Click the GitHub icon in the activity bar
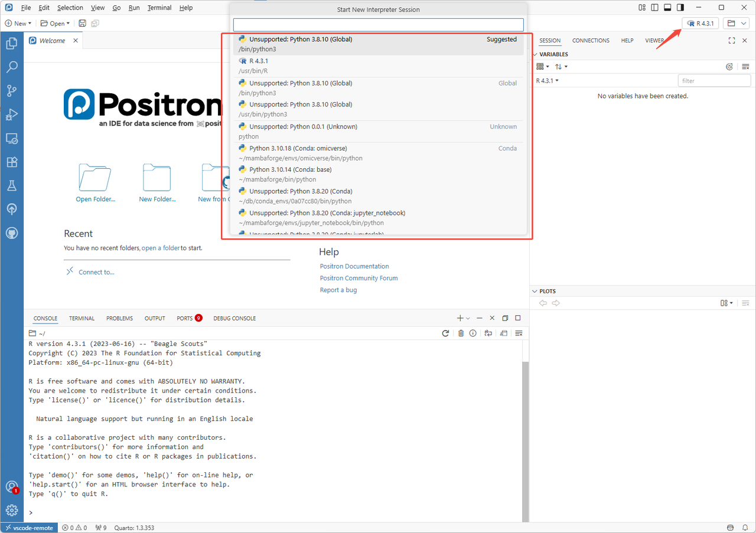 (12, 233)
